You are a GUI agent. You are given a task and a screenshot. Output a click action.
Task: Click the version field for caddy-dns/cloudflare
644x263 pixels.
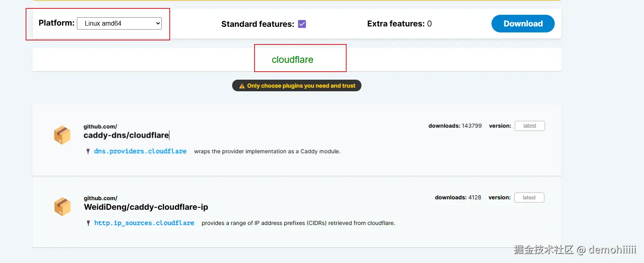click(x=530, y=126)
